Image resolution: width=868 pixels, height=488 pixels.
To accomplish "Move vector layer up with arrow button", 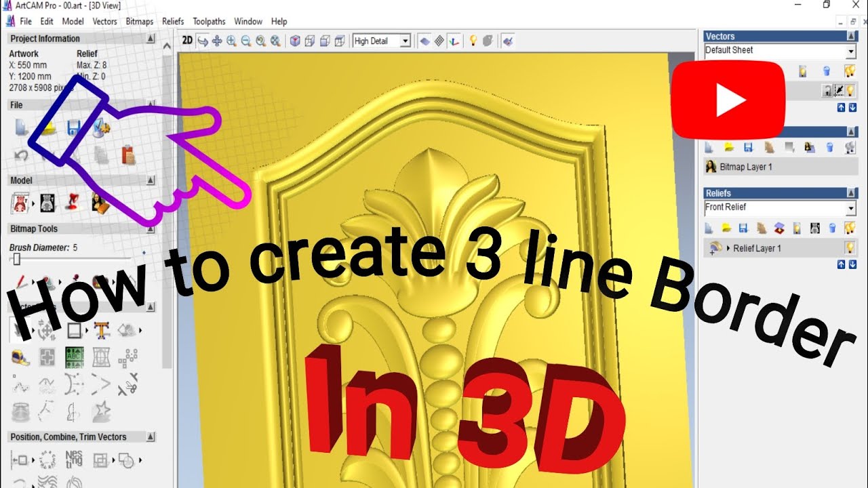I will pyautogui.click(x=841, y=108).
